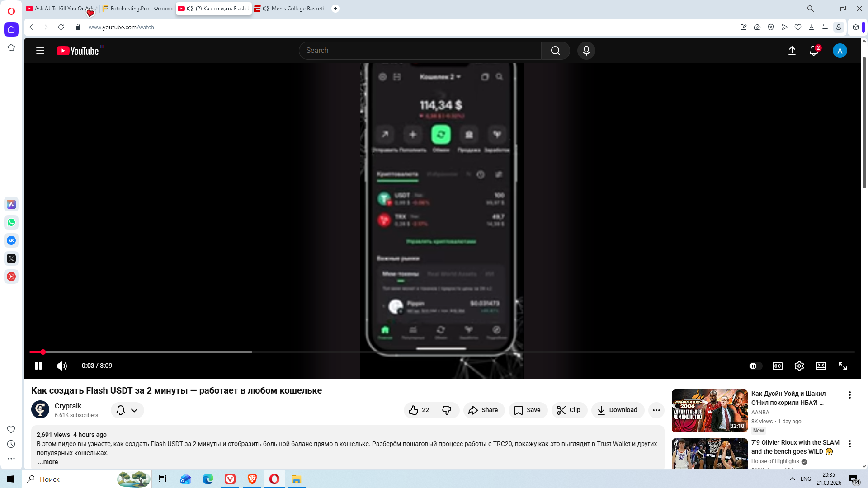Open the Dwyane Wade Shaq video thumbnail
The height and width of the screenshot is (488, 868).
709,411
